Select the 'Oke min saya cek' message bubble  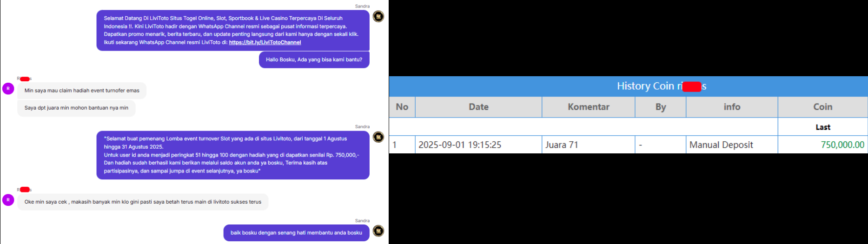[143, 202]
